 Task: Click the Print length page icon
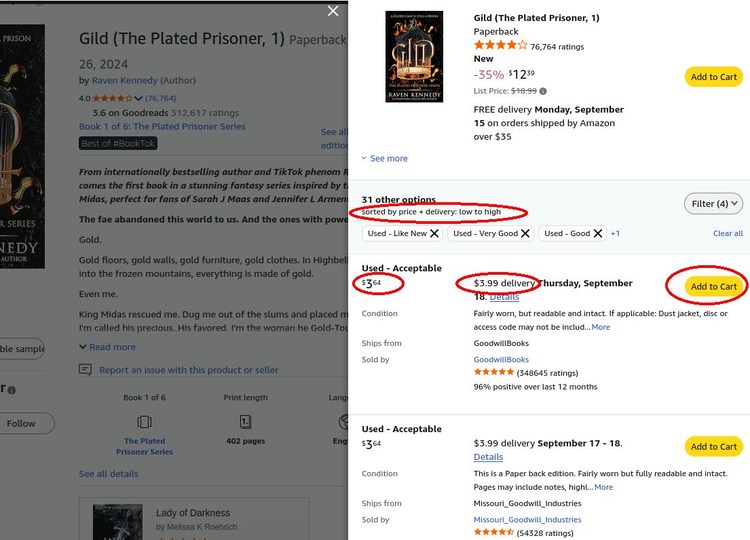point(246,422)
